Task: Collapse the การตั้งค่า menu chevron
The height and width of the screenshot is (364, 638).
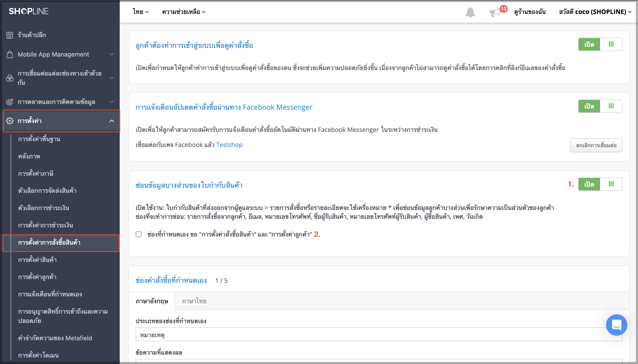Action: [x=112, y=121]
